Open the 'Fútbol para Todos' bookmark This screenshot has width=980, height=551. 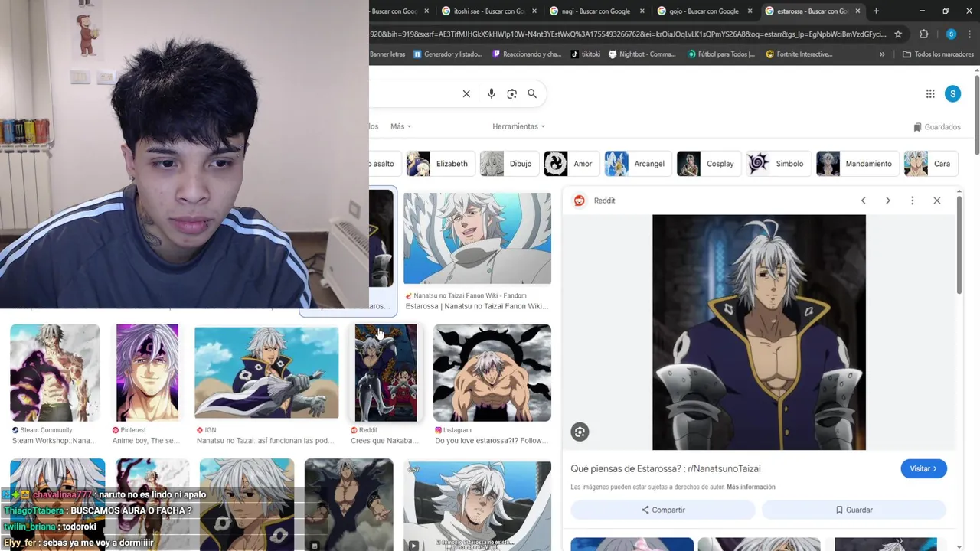(721, 54)
